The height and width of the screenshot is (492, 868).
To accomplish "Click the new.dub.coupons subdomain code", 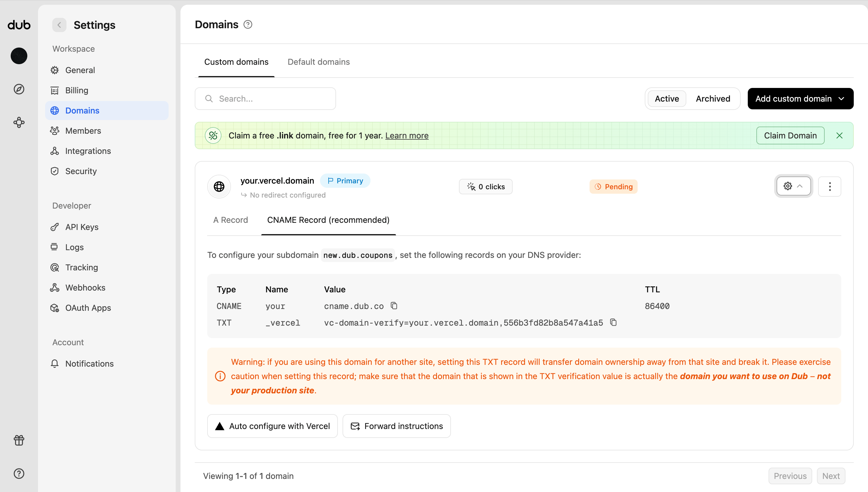I will 358,255.
